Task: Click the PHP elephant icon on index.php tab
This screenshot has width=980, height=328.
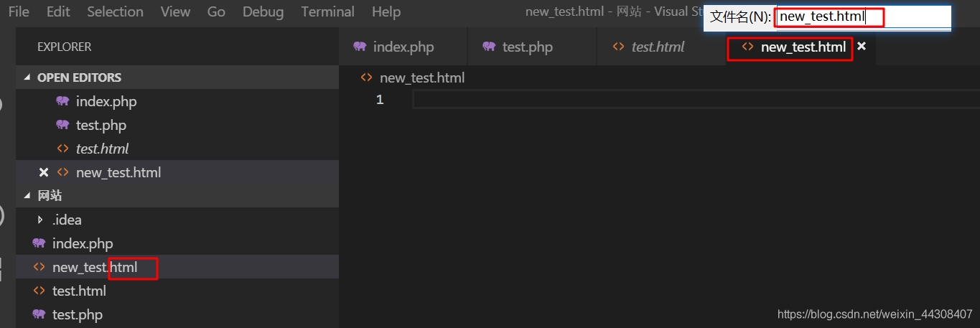Action: pos(360,47)
